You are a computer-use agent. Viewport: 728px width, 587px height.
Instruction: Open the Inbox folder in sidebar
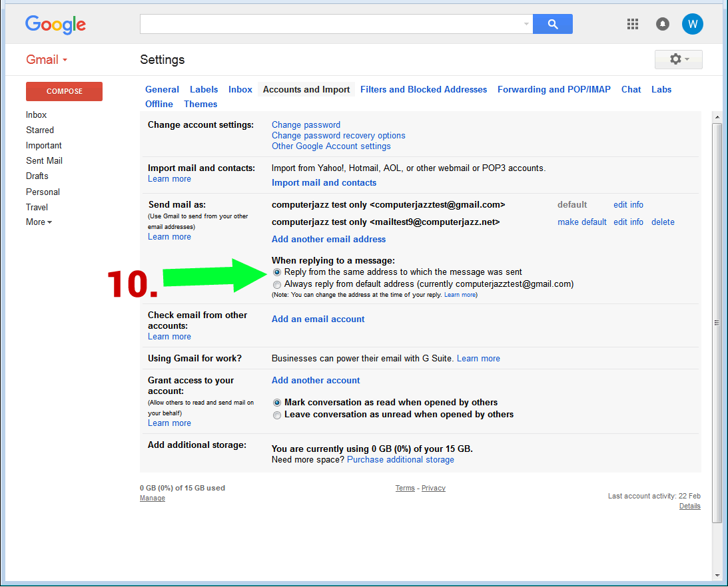click(x=36, y=115)
